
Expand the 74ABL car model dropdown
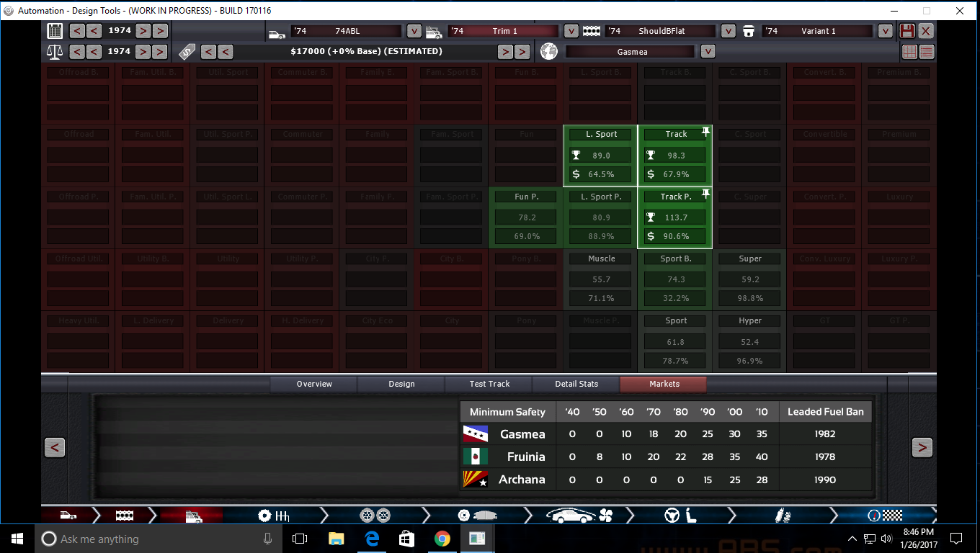coord(414,31)
